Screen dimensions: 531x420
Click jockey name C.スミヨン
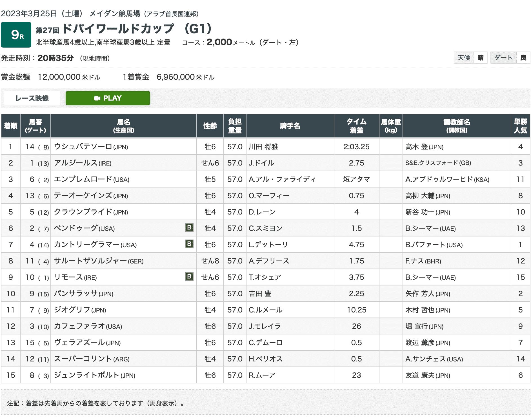coord(266,228)
